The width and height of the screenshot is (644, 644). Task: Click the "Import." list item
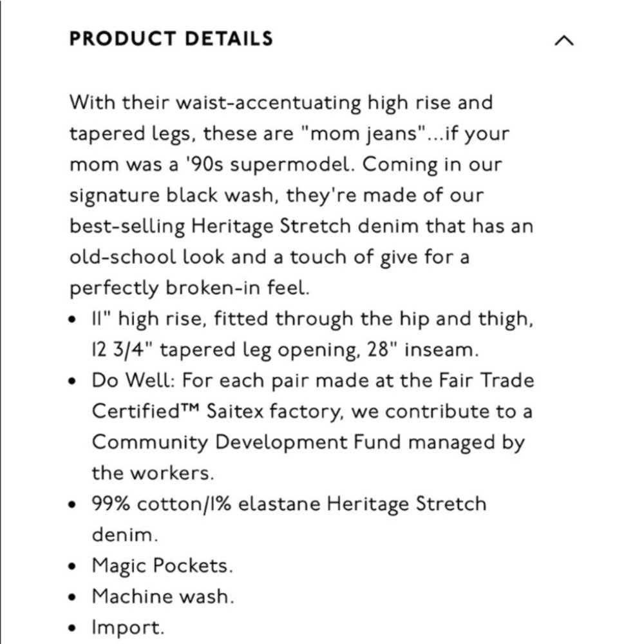click(x=128, y=628)
